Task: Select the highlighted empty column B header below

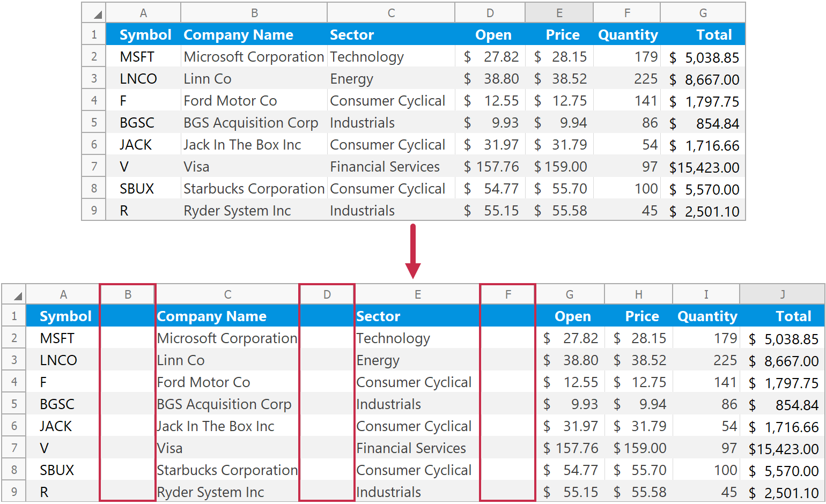Action: (127, 294)
